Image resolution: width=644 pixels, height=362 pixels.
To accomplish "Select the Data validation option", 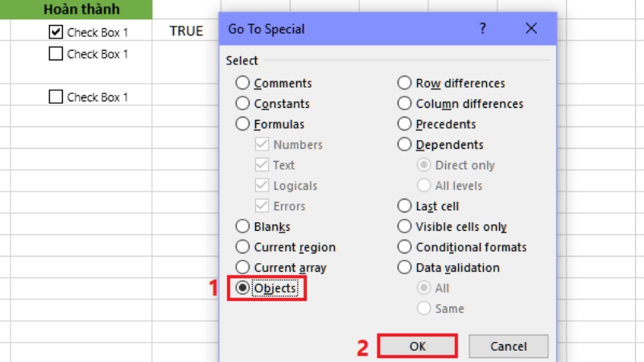I will tap(404, 267).
